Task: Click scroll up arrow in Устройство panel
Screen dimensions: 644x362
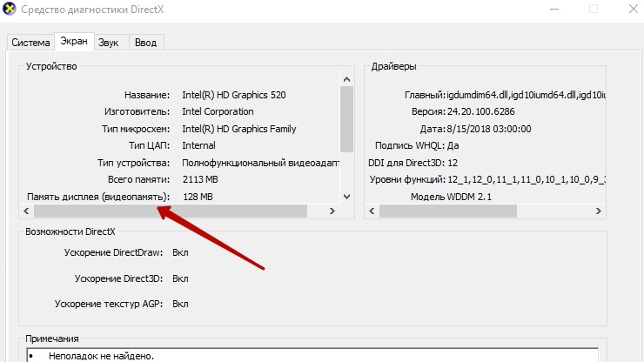Action: [346, 79]
